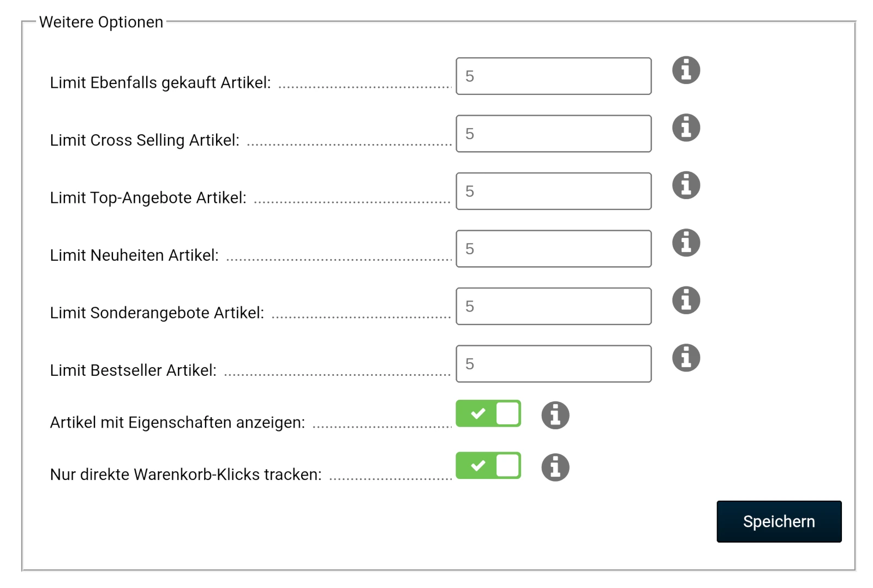Click info icon for Artikel mit Eigenschaften anzeigen
Image resolution: width=873 pixels, height=588 pixels.
555,416
